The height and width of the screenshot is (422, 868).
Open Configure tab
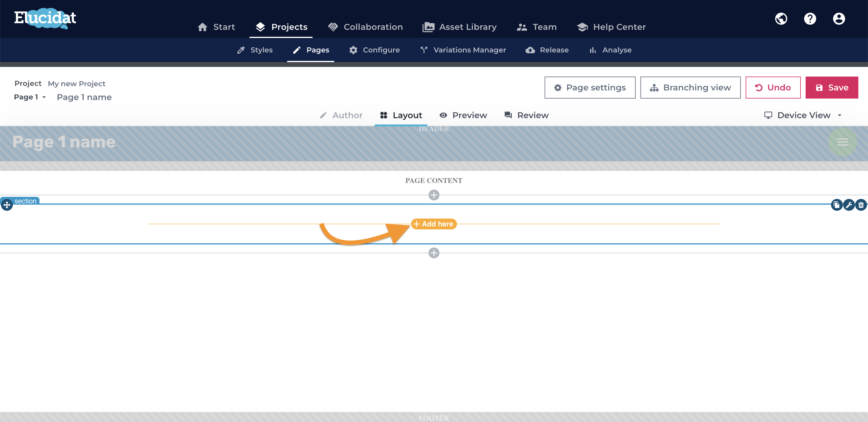click(x=374, y=50)
